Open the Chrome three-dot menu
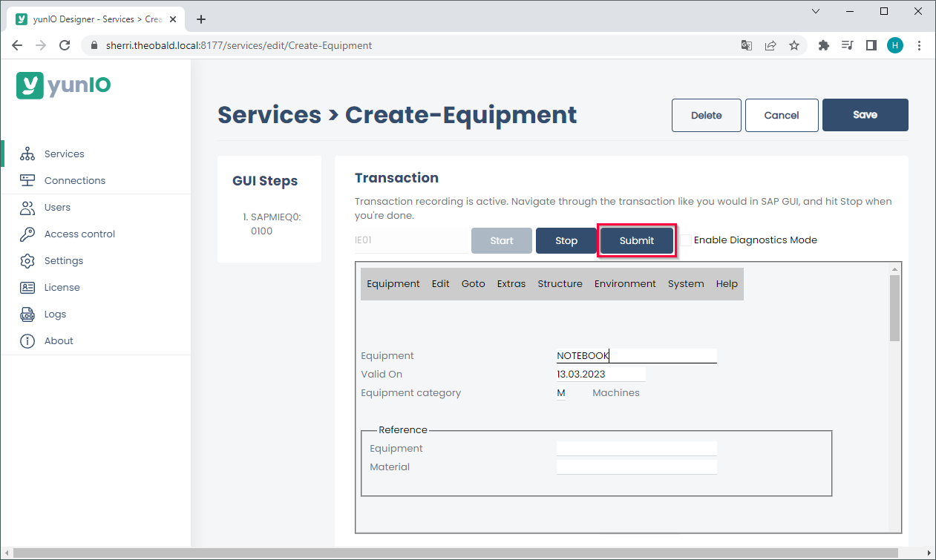 point(920,45)
